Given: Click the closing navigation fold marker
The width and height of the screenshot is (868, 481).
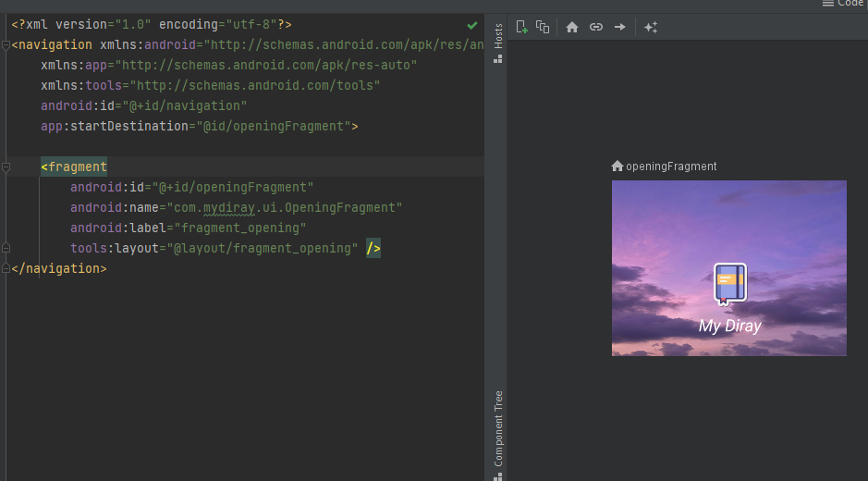Looking at the screenshot, I should click(x=6, y=269).
